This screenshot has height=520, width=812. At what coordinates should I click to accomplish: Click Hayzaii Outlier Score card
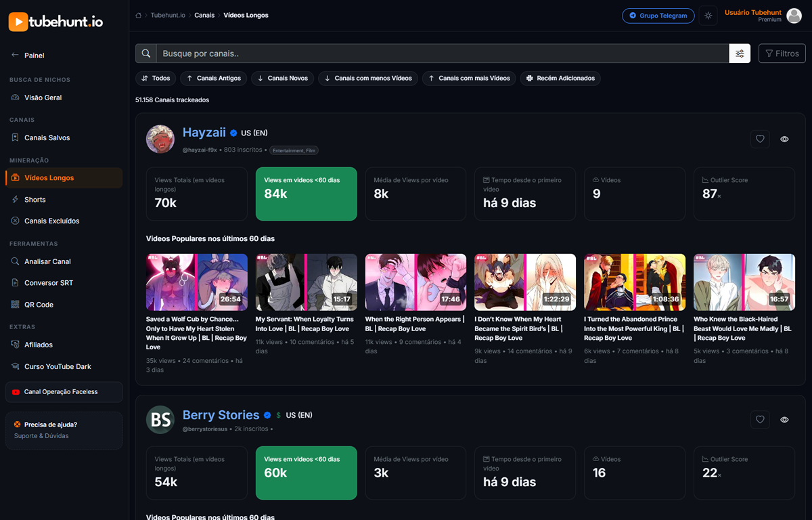tap(744, 194)
